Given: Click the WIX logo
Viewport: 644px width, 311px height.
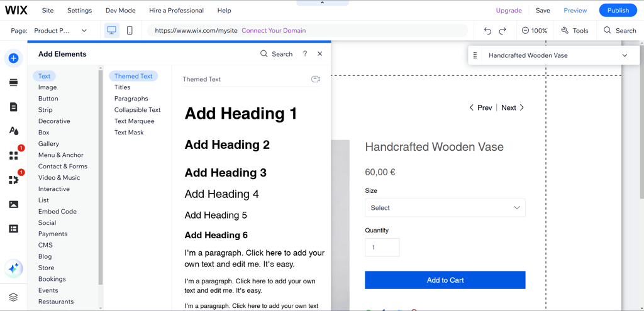Looking at the screenshot, I should (x=16, y=10).
